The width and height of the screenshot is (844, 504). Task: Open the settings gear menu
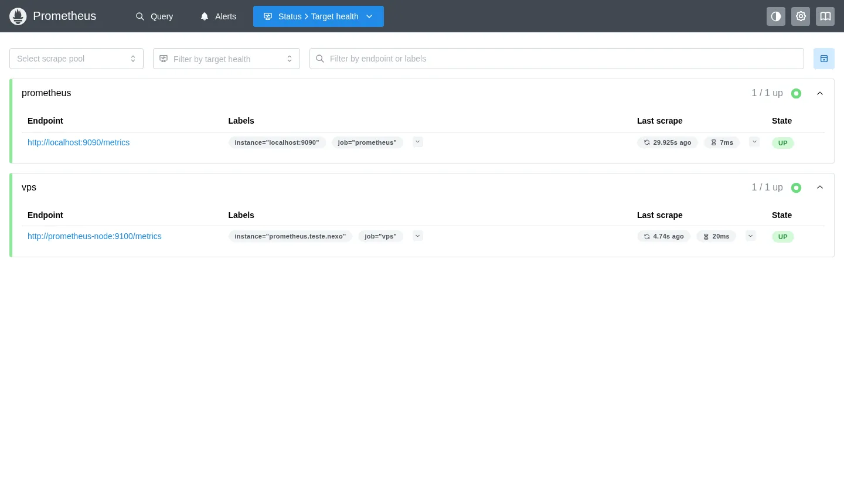pos(801,16)
